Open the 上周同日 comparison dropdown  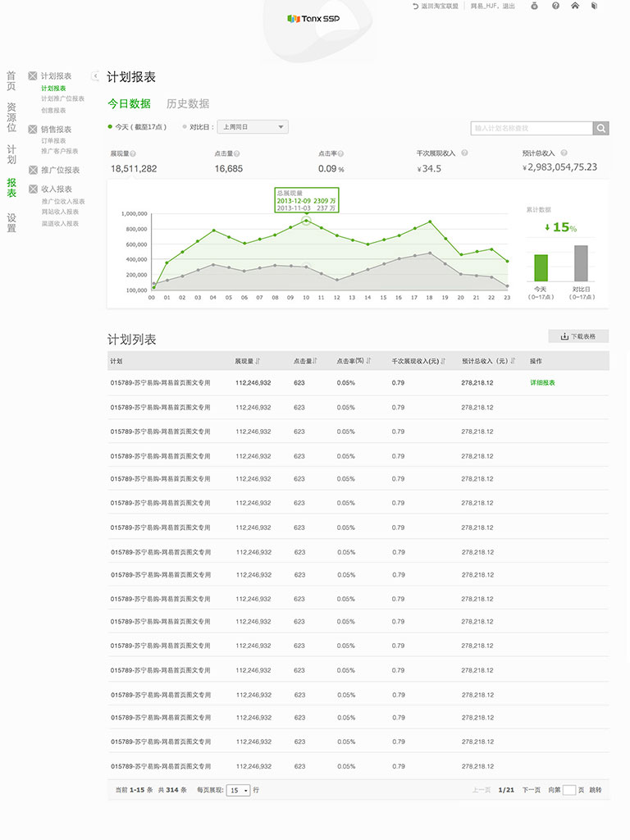point(253,127)
